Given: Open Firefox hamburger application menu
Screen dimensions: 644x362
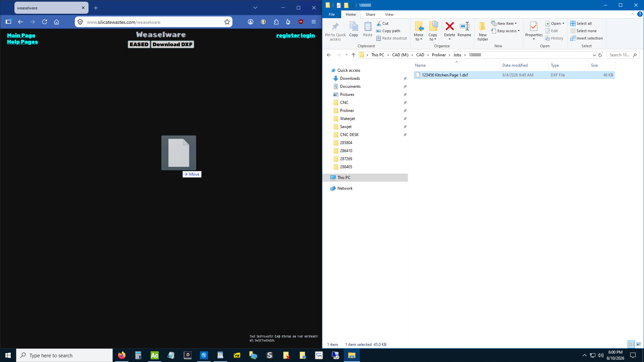Looking at the screenshot, I should point(314,22).
